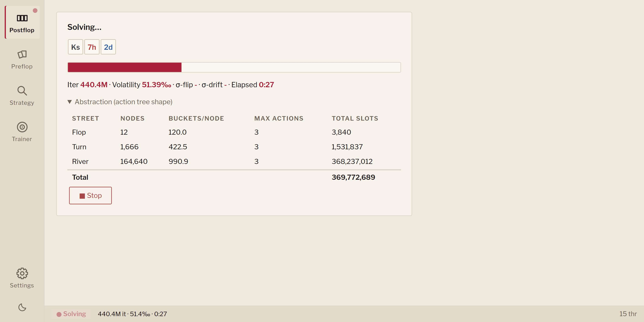Click the Solving... heading
Image resolution: width=644 pixels, height=322 pixels.
click(84, 27)
